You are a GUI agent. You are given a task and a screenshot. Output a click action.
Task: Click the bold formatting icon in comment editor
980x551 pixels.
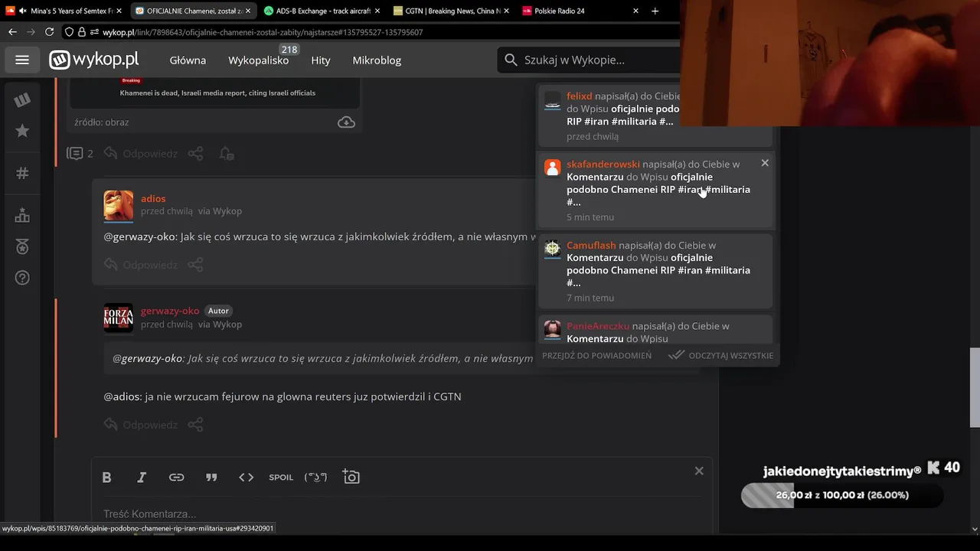(106, 477)
